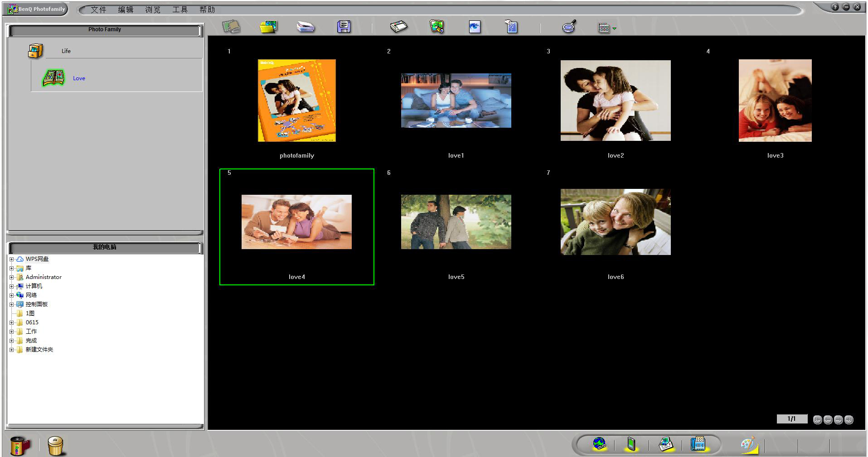Select the Life cabinet icon
The height and width of the screenshot is (457, 868).
(x=35, y=51)
